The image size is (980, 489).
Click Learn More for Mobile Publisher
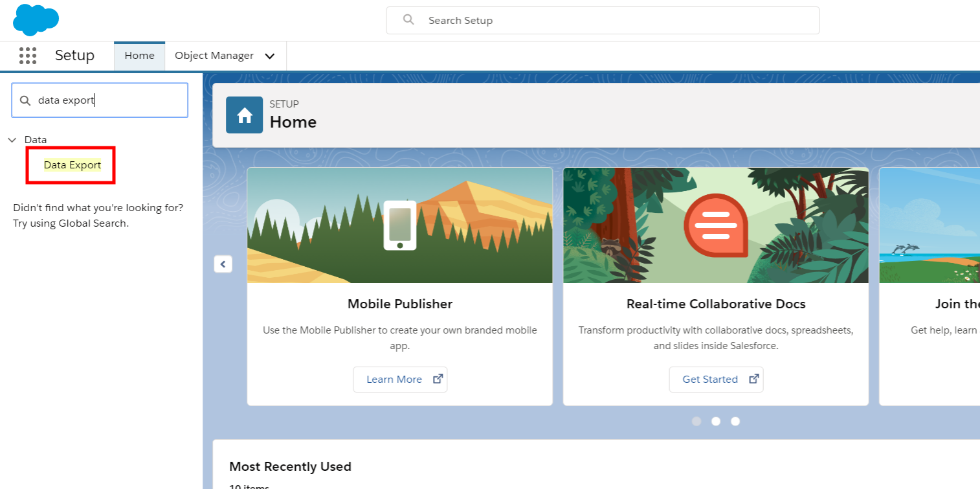(399, 380)
